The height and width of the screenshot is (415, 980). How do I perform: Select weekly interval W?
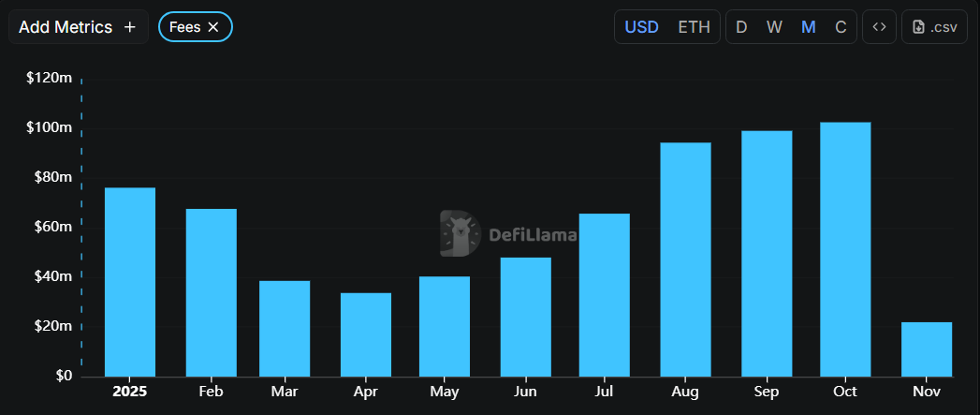point(774,27)
